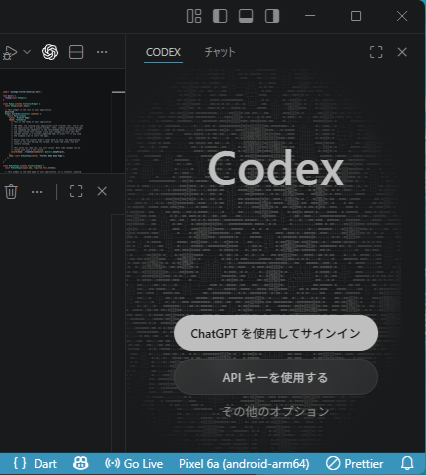Minimize the editor window
The height and width of the screenshot is (475, 426).
coord(310,16)
